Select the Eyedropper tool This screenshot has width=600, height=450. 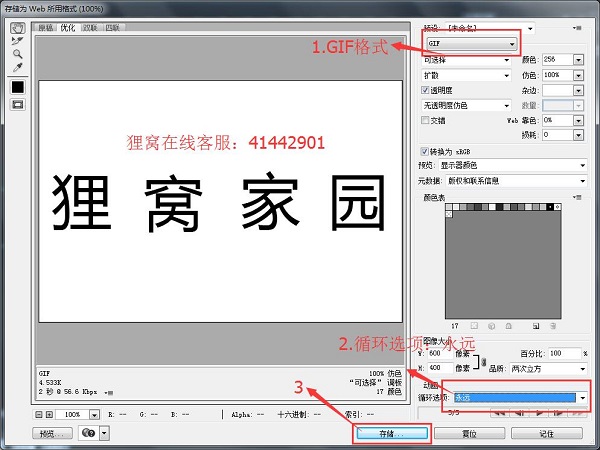(18, 67)
